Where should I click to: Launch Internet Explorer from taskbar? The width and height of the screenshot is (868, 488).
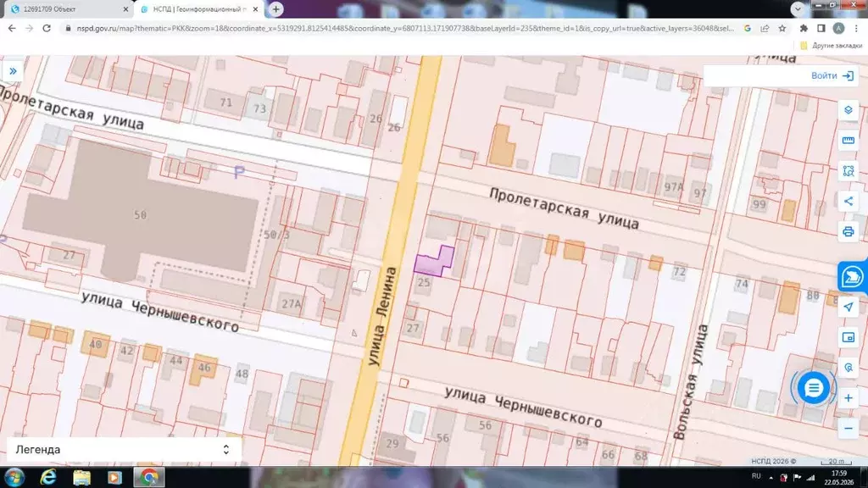click(x=48, y=477)
